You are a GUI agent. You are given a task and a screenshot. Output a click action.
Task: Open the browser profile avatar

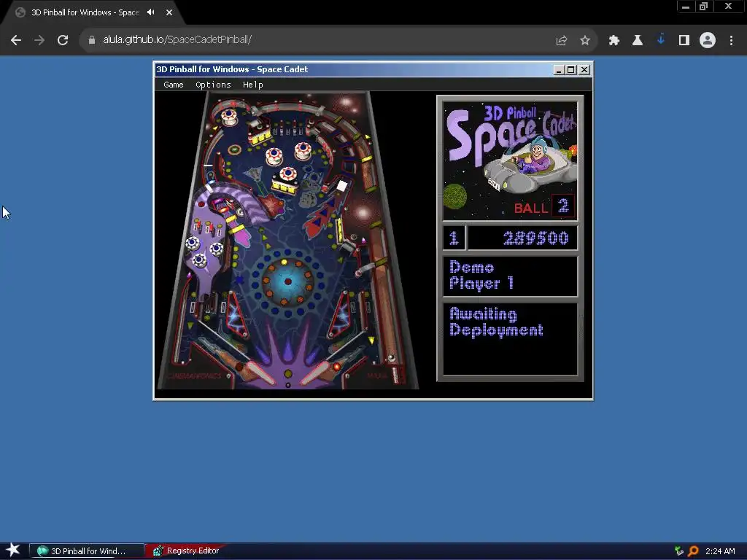pyautogui.click(x=708, y=40)
